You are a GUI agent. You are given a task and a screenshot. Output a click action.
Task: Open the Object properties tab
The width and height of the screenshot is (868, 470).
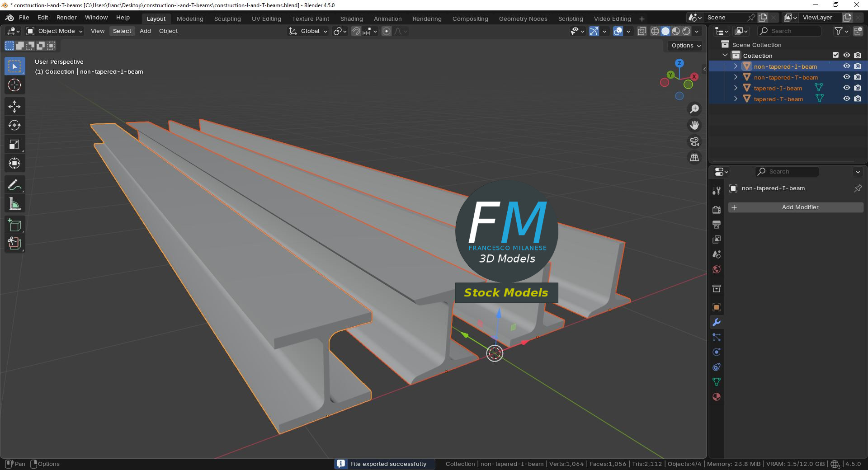(717, 307)
